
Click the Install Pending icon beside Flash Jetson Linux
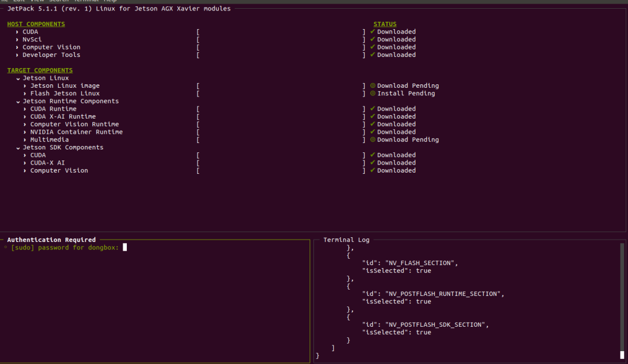pos(372,93)
